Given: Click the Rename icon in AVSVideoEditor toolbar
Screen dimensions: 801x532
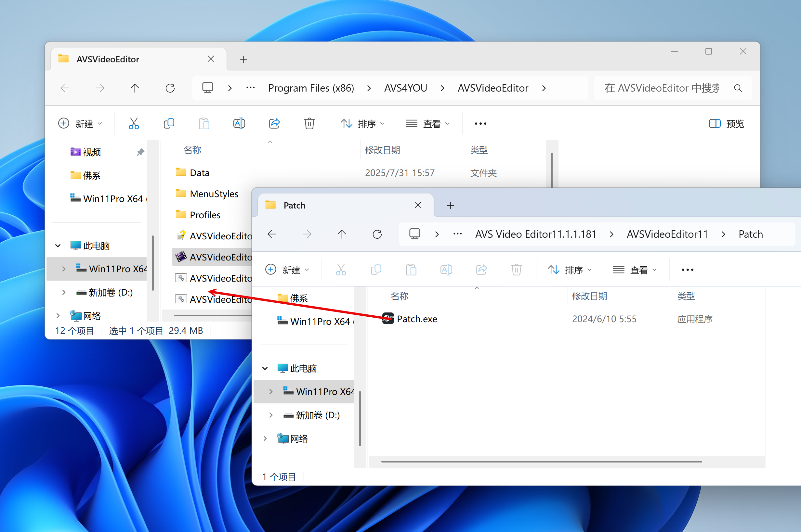Looking at the screenshot, I should coord(239,123).
